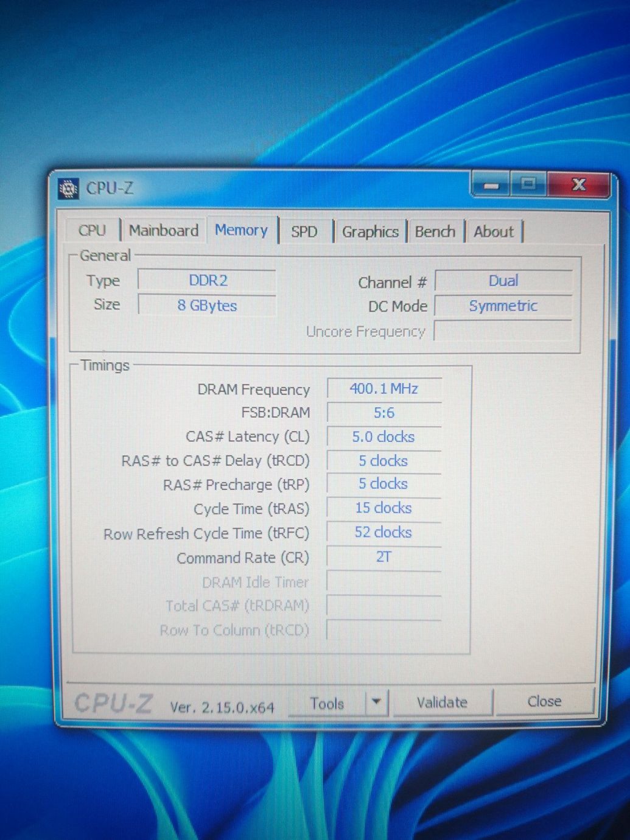Click the RAS# Precharge (tRP) label
Screen dimensions: 630x840
pos(236,485)
